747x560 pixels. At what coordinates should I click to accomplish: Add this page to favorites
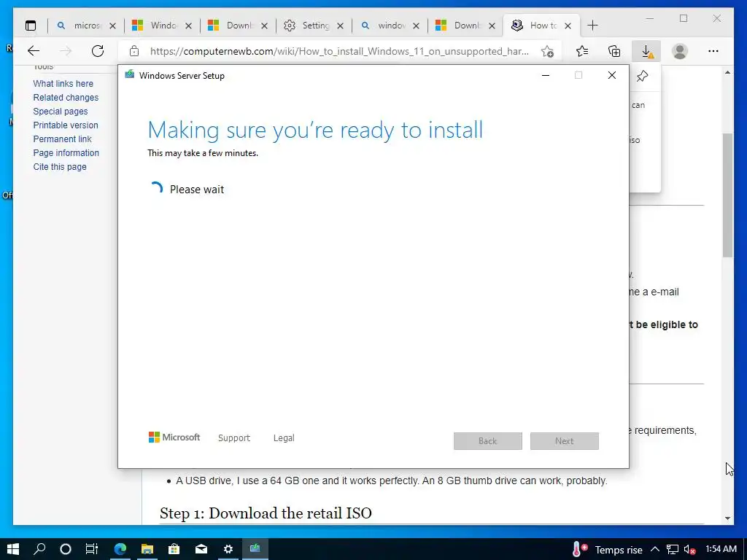click(x=547, y=51)
